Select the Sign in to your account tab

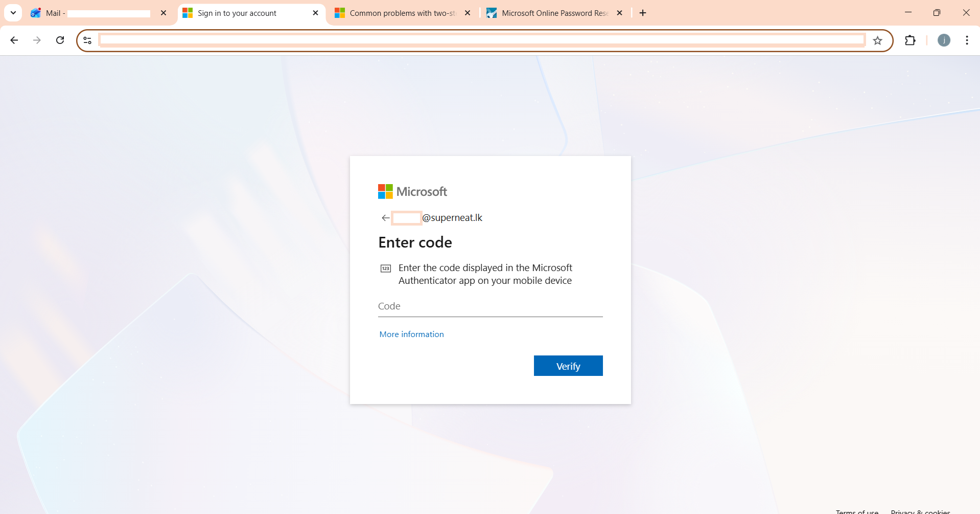(x=251, y=13)
